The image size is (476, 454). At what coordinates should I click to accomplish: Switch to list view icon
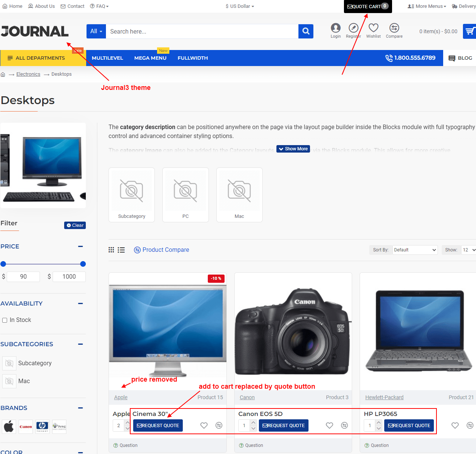pos(121,250)
